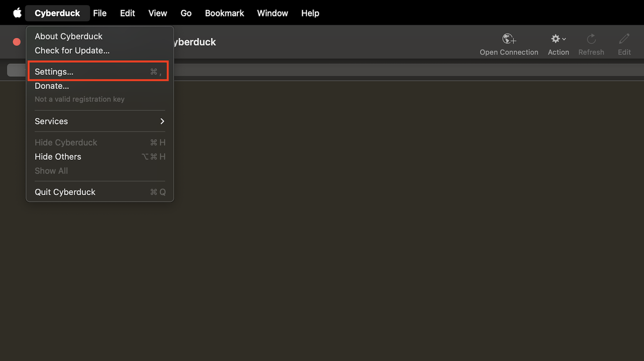Open Settings… from the Cyberduck menu
The image size is (644, 361).
pos(54,72)
